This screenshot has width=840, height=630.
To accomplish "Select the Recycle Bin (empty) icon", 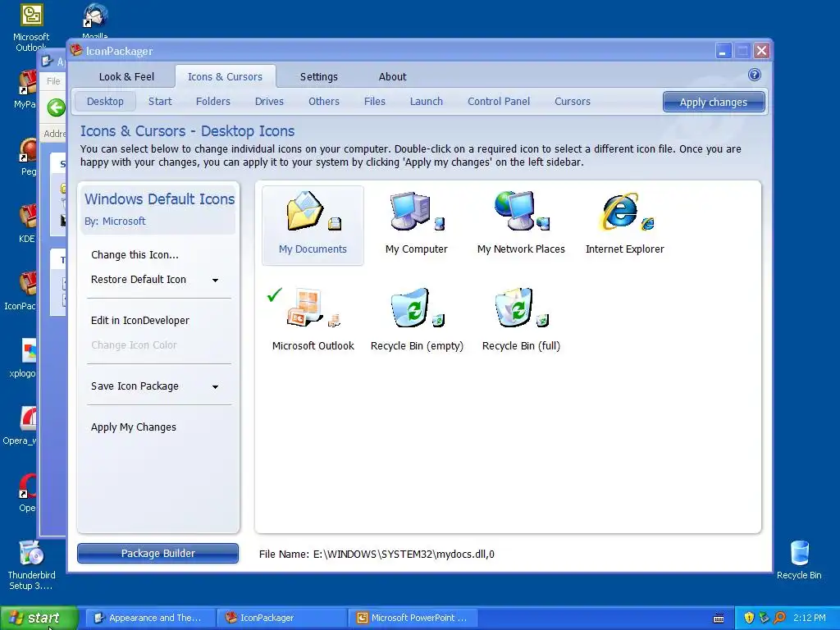I will point(417,321).
